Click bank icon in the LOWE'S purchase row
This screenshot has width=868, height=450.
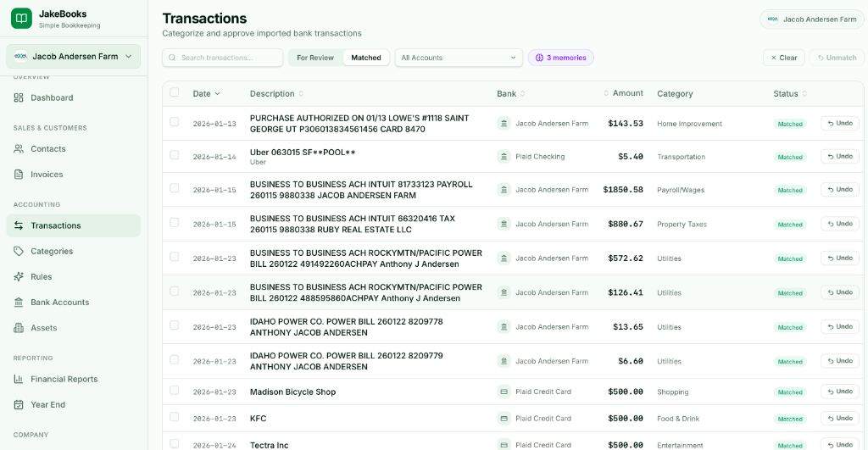point(504,124)
